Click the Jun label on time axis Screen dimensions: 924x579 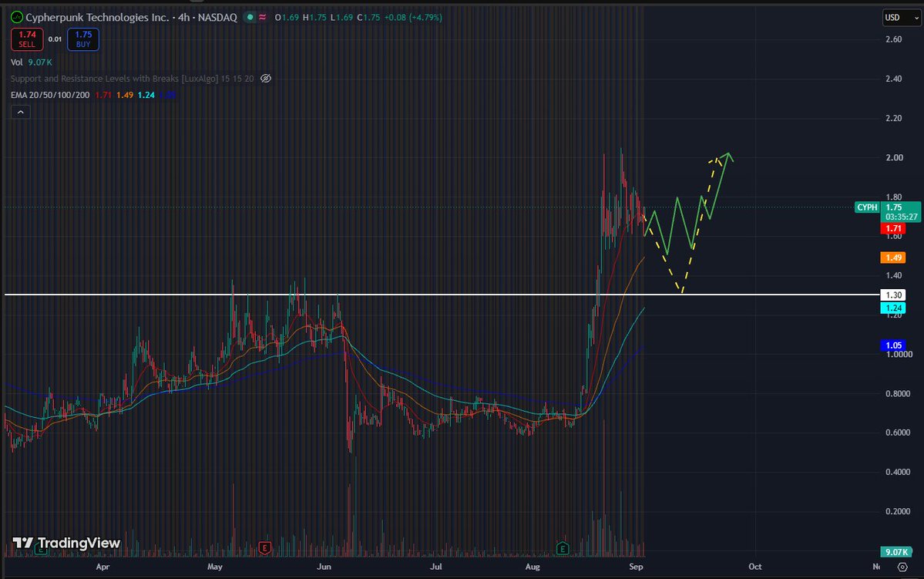point(324,567)
